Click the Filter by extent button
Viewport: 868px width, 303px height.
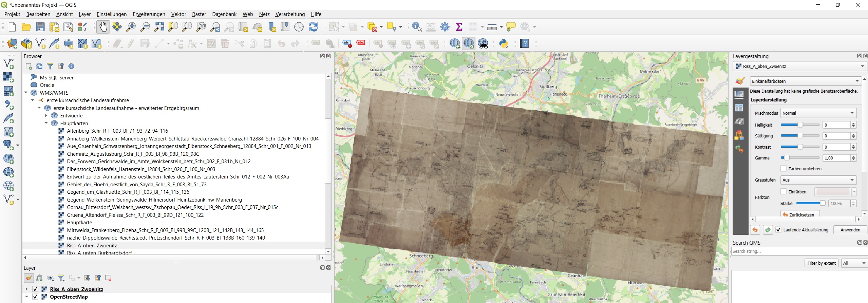tap(822, 263)
